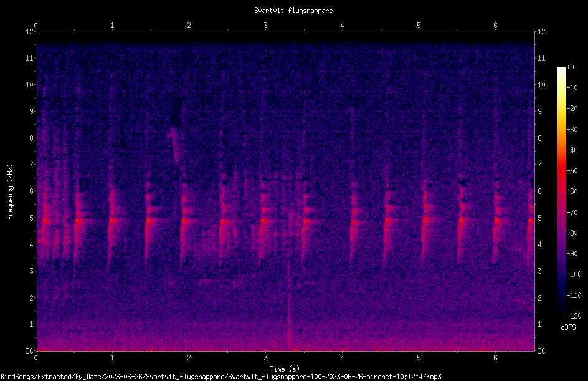Select the "-100" color bar label
This screenshot has height=381, width=588.
(574, 274)
